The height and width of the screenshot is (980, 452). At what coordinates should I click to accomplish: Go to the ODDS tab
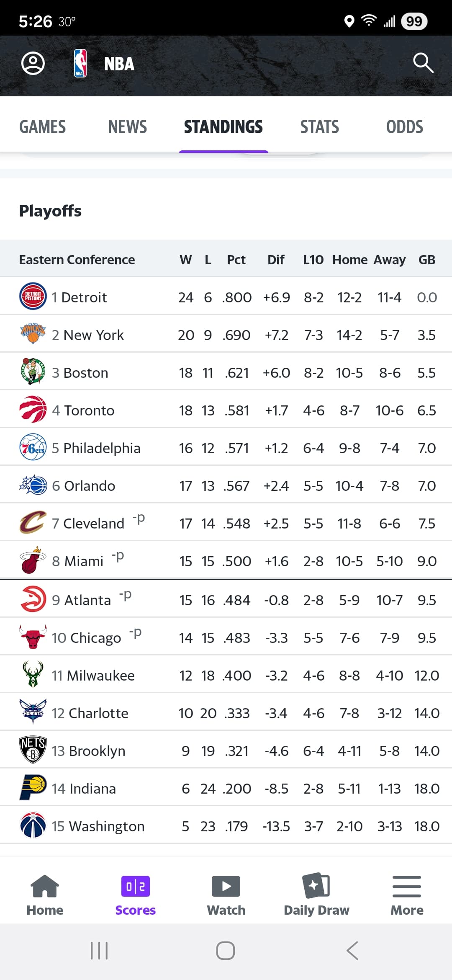pyautogui.click(x=404, y=127)
